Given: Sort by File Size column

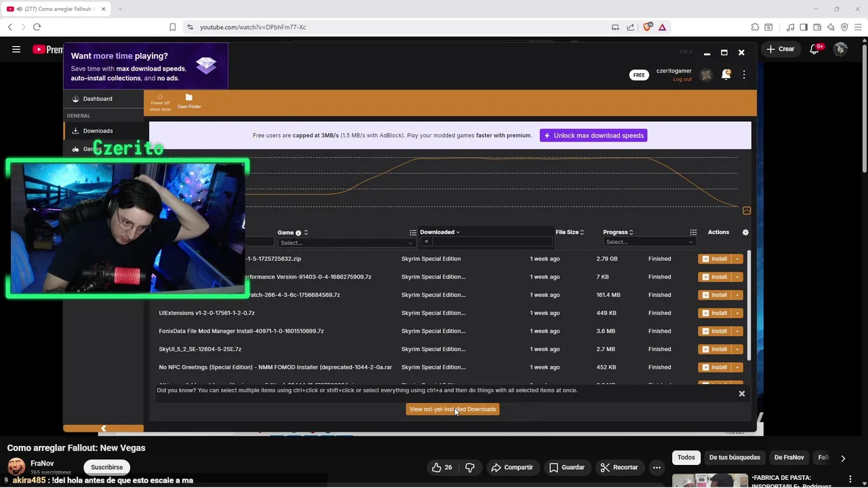Looking at the screenshot, I should (x=570, y=232).
